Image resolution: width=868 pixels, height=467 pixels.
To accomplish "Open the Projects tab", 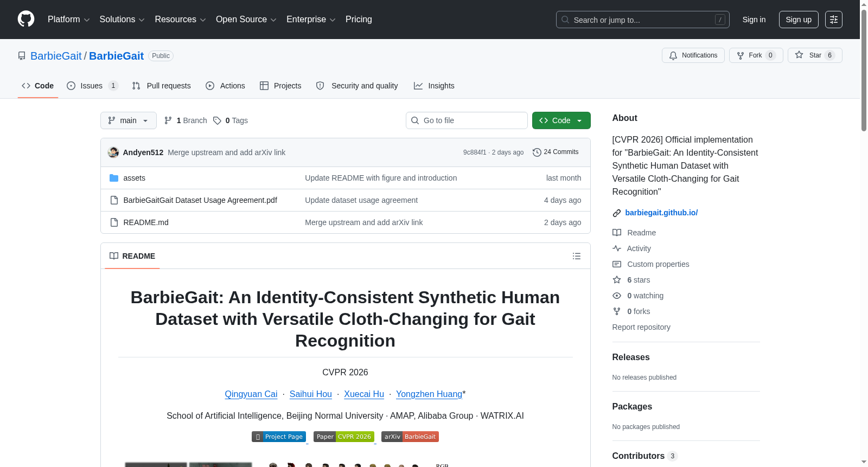I will pos(280,86).
